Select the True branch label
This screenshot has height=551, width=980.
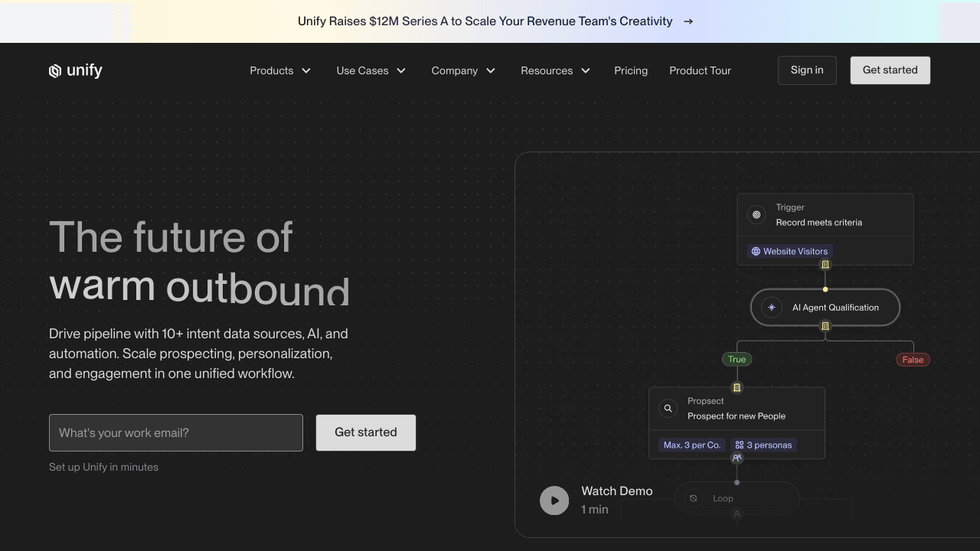(737, 360)
